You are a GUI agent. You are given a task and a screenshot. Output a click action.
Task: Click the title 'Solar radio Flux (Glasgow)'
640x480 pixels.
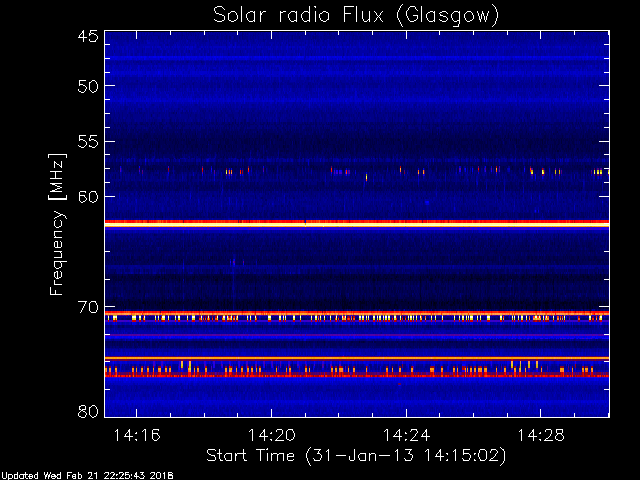coord(356,16)
